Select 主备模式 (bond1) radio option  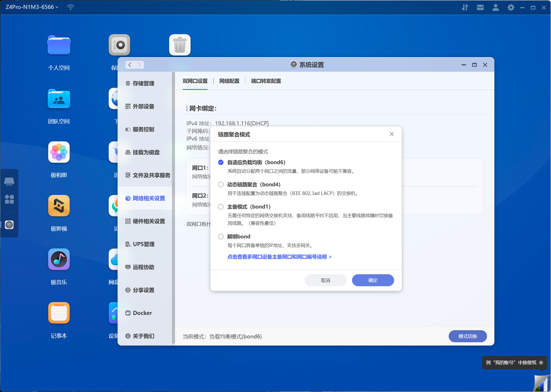click(x=221, y=207)
